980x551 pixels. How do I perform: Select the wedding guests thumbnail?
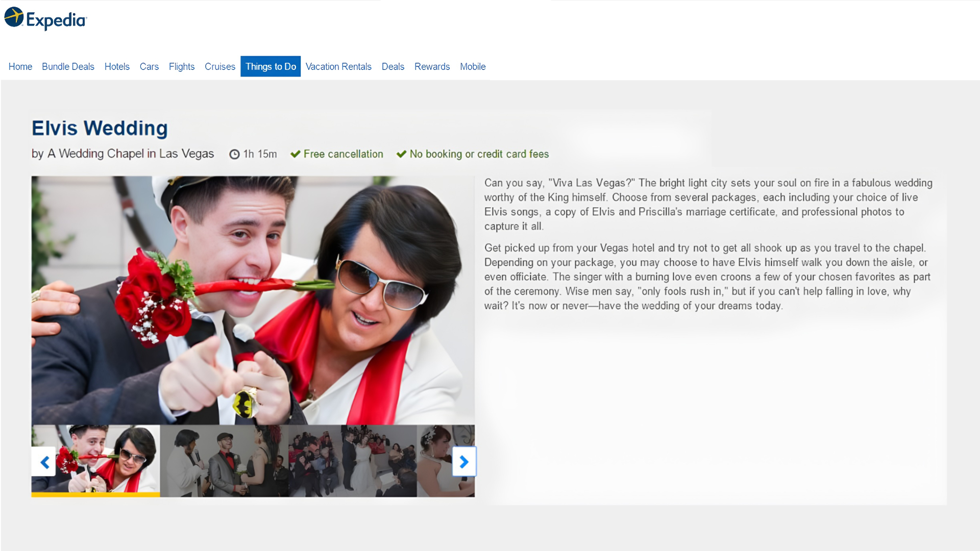pyautogui.click(x=352, y=461)
